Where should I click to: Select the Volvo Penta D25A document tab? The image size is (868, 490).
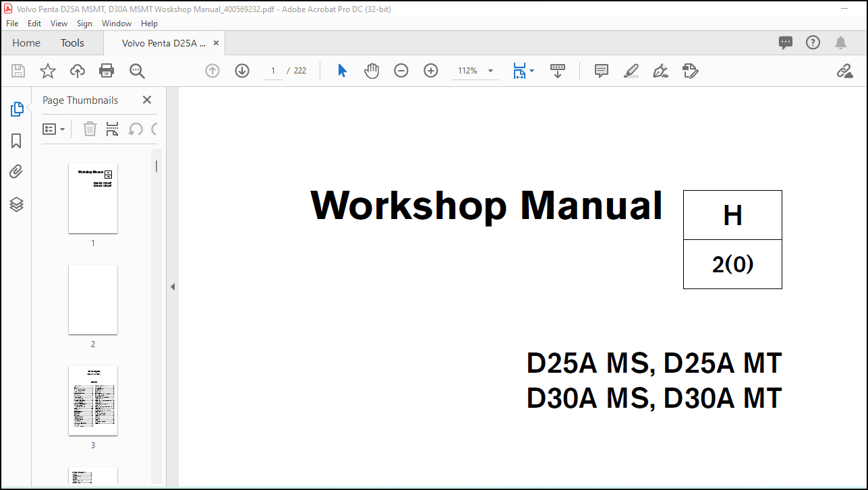coord(164,43)
